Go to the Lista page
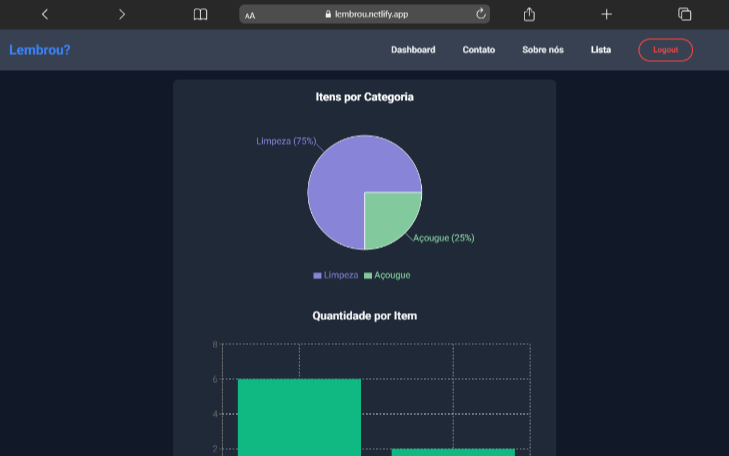 point(601,50)
